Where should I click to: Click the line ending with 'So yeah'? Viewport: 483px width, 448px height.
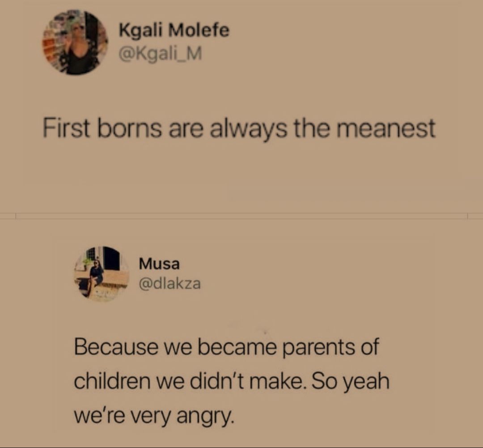pos(231,383)
